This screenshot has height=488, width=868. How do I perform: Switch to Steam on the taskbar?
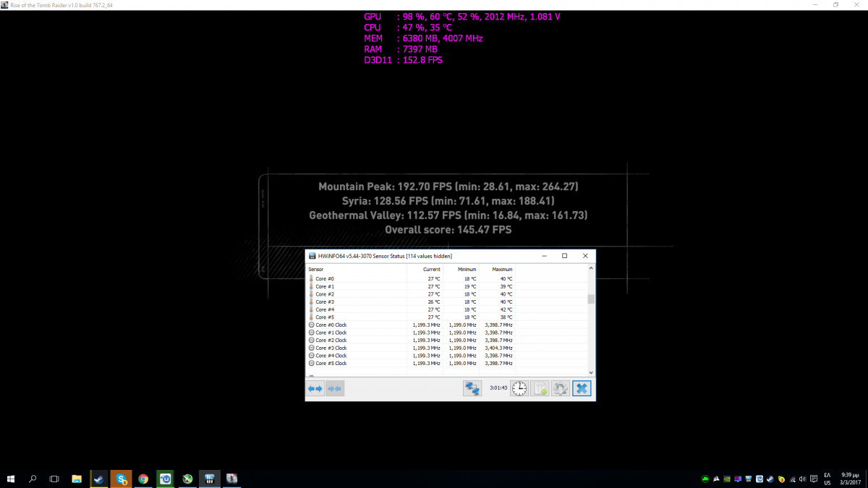pos(99,479)
